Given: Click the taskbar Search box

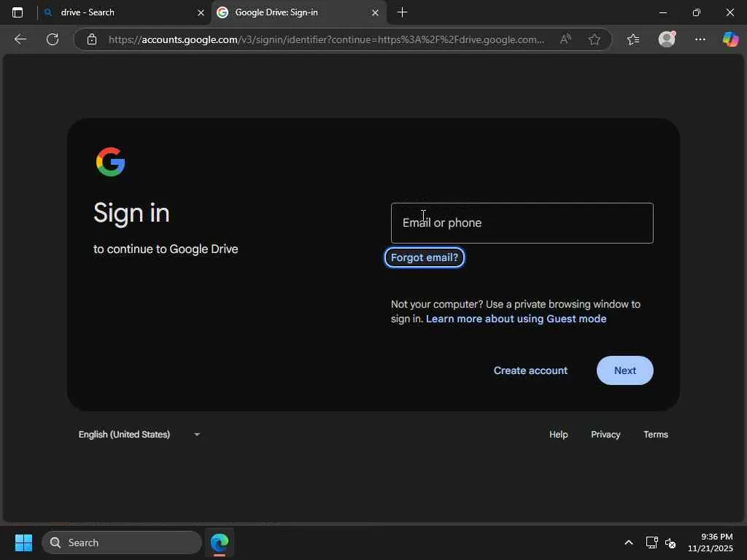Looking at the screenshot, I should click(122, 542).
